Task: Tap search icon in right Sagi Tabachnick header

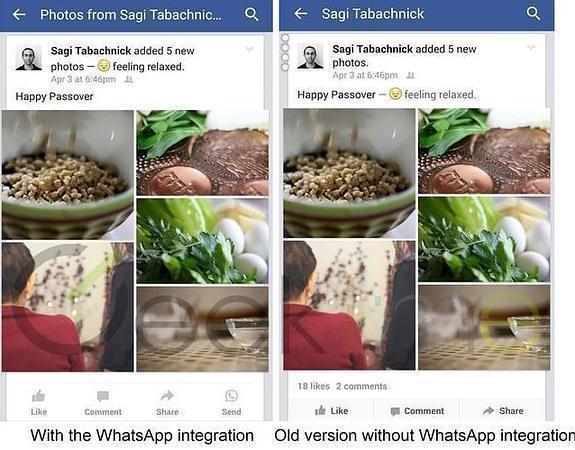Action: tap(533, 13)
